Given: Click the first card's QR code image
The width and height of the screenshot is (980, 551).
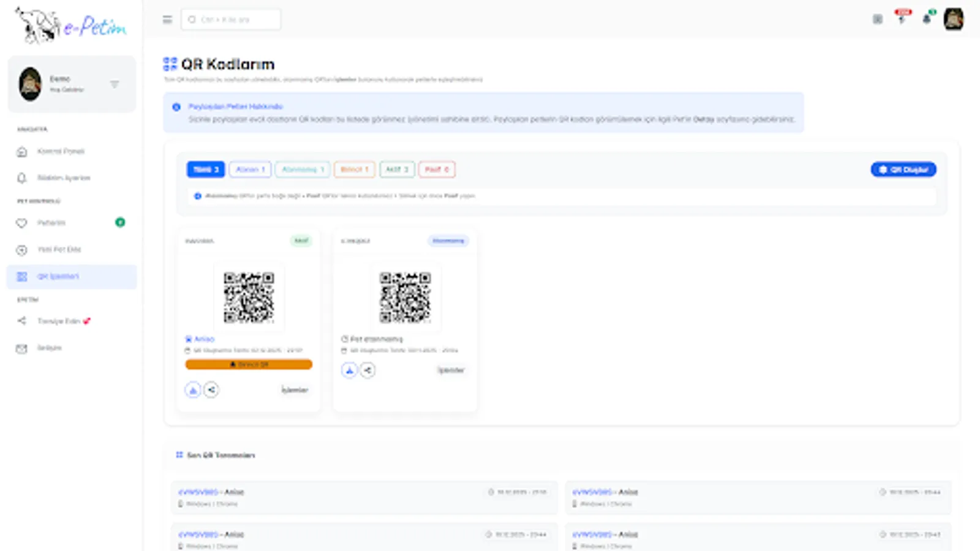Looking at the screenshot, I should [249, 298].
